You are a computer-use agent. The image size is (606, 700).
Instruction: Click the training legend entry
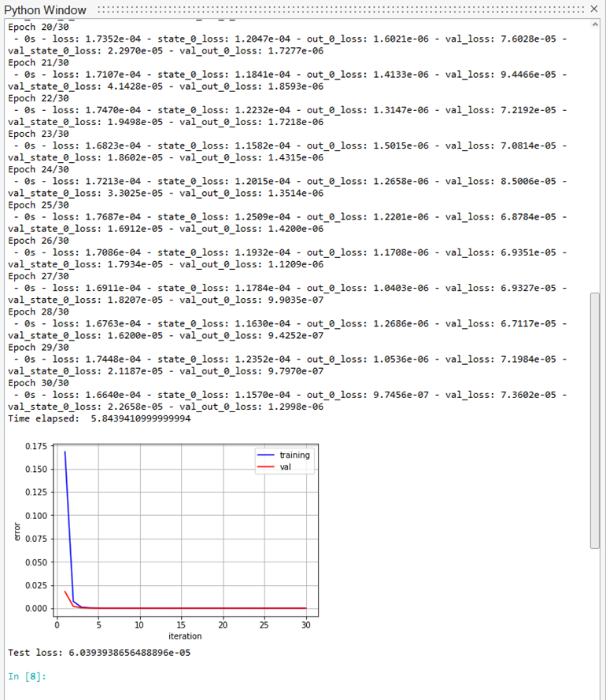coord(294,455)
